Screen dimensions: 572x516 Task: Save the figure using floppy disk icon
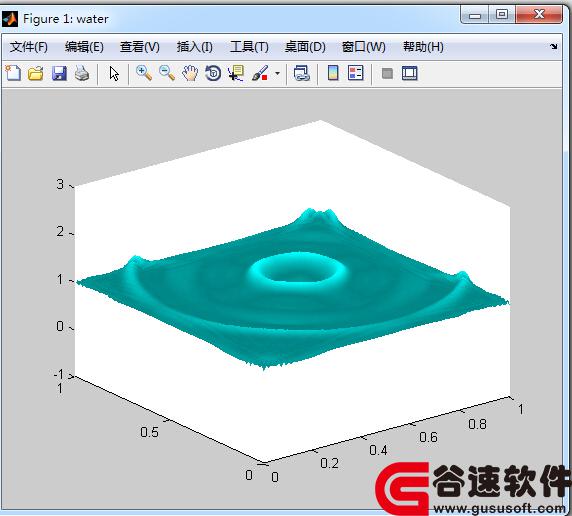[59, 73]
